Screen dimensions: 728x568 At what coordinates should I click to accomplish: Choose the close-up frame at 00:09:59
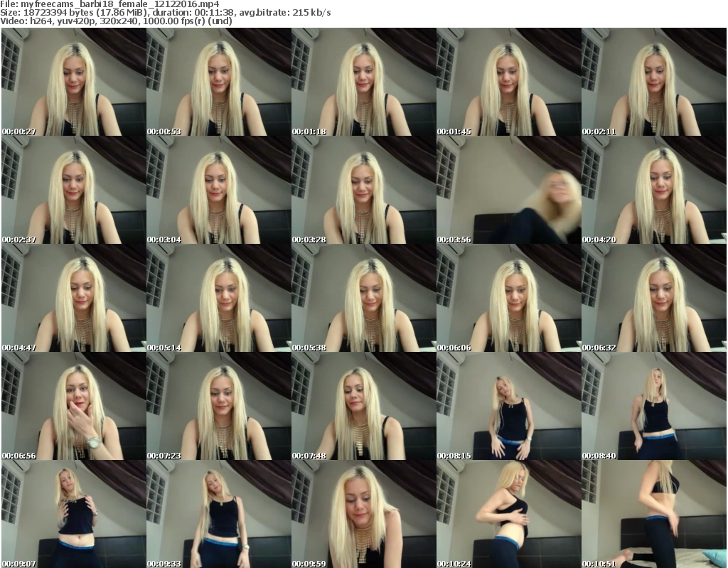[363, 514]
